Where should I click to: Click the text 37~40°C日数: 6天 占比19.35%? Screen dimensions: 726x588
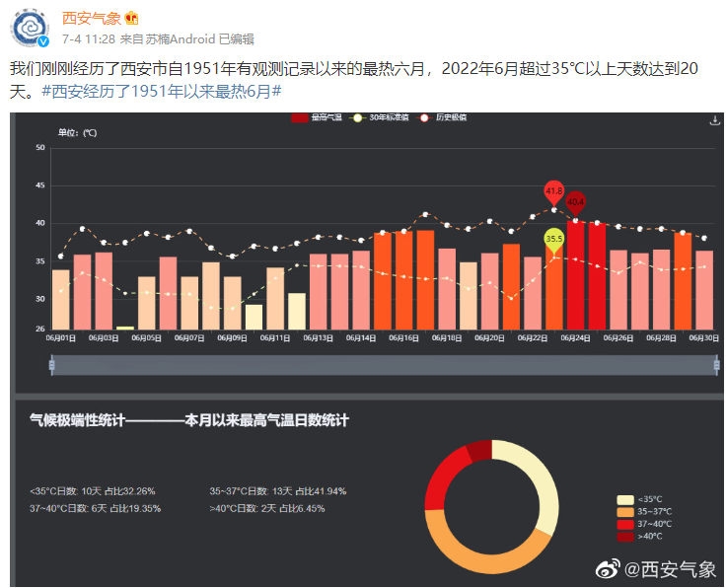point(95,508)
